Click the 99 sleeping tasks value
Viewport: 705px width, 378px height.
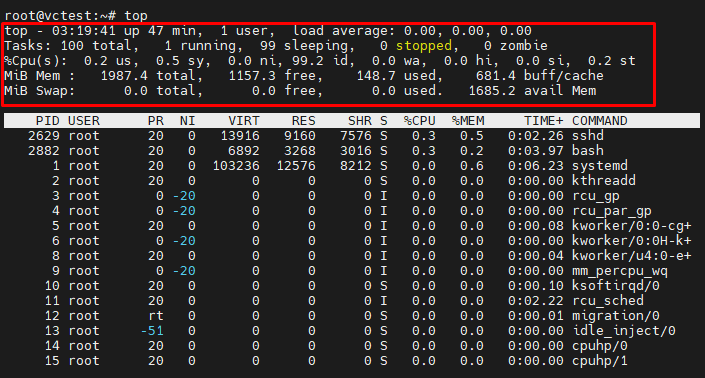(268, 46)
